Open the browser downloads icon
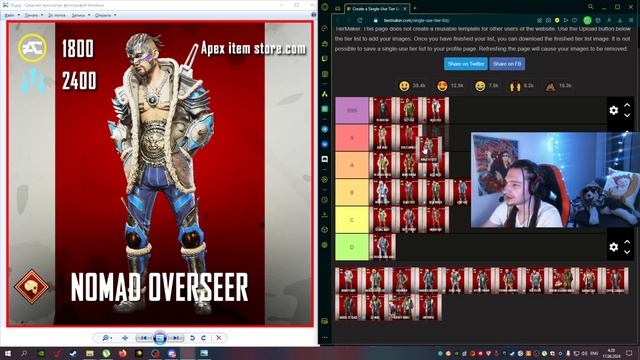 (x=620, y=20)
